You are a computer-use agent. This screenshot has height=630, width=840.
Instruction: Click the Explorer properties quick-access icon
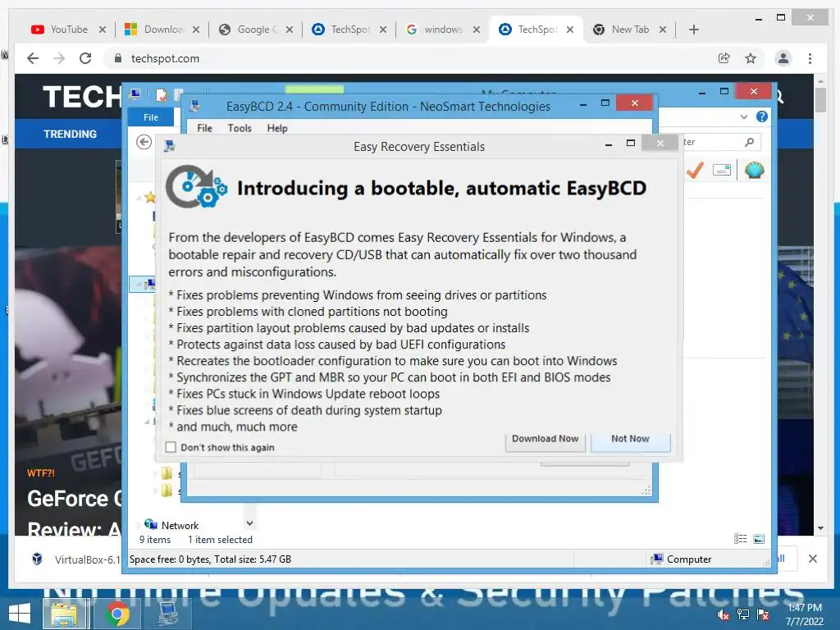162,95
